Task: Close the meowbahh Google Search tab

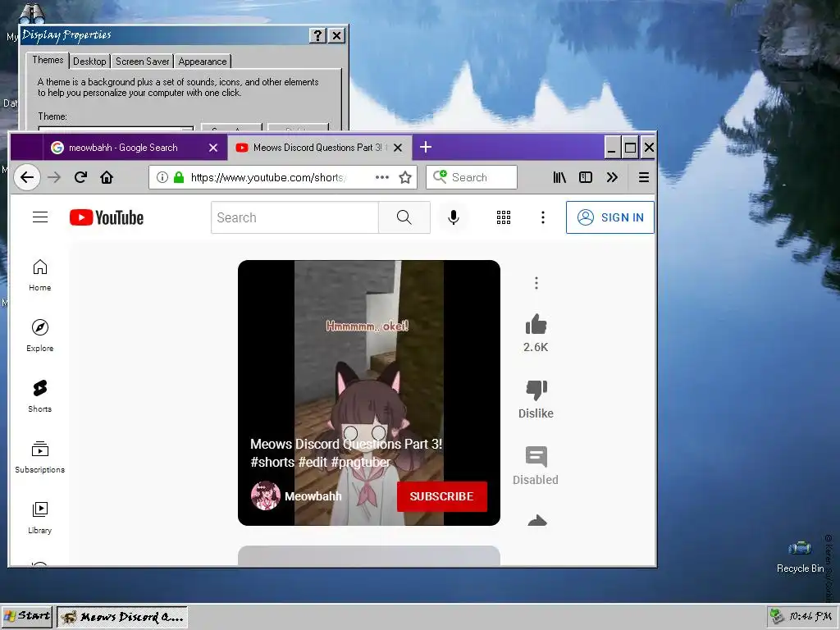Action: tap(213, 148)
